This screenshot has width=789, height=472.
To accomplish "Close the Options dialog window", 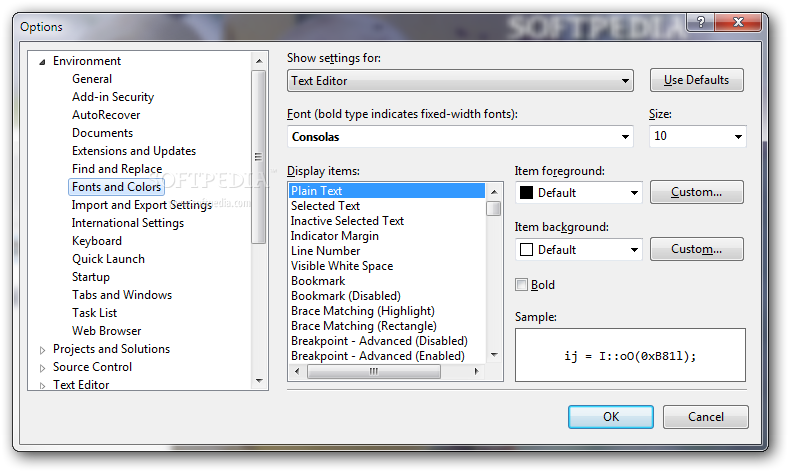I will point(738,22).
